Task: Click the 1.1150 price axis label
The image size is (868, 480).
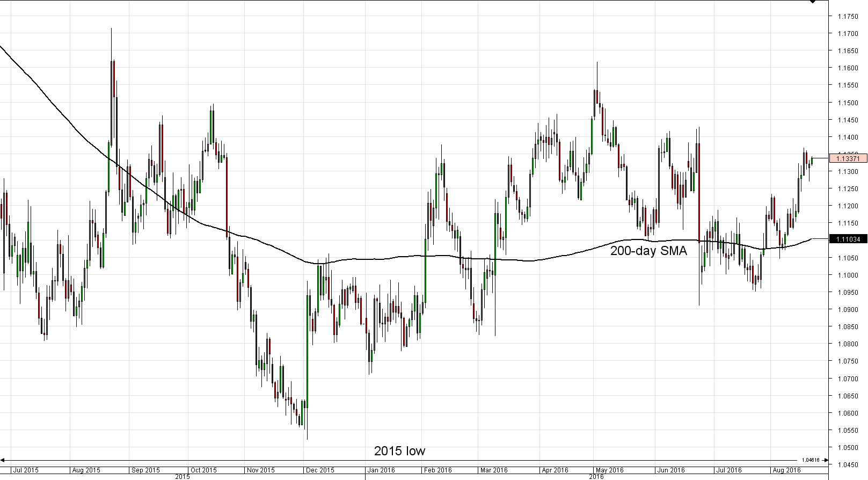Action: point(848,223)
